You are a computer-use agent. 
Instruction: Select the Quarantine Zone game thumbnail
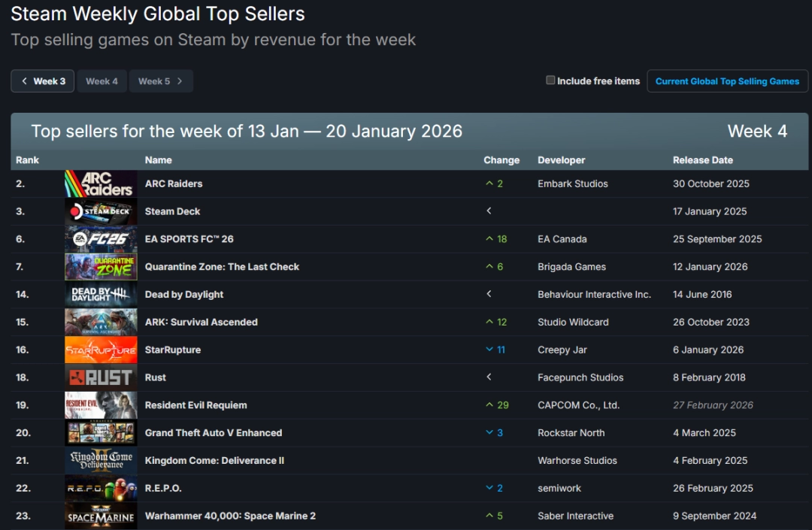coord(101,267)
